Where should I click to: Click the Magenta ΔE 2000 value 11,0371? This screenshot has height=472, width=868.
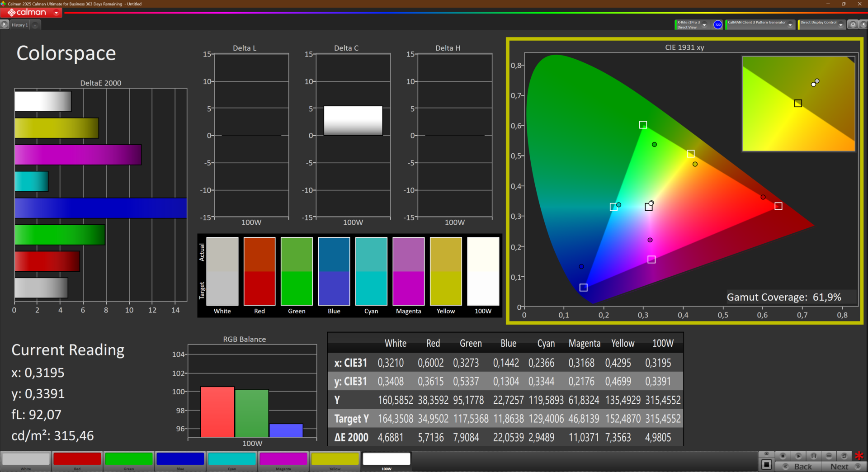point(584,437)
